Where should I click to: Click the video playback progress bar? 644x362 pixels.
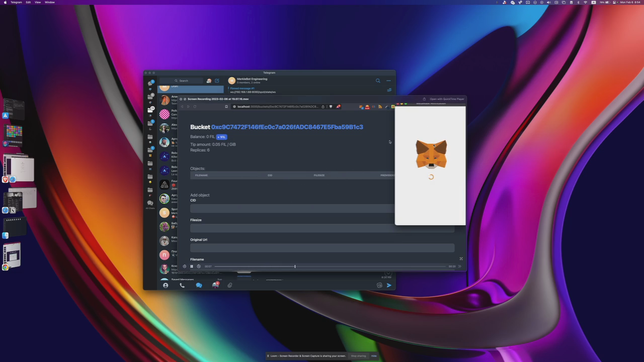click(x=330, y=266)
